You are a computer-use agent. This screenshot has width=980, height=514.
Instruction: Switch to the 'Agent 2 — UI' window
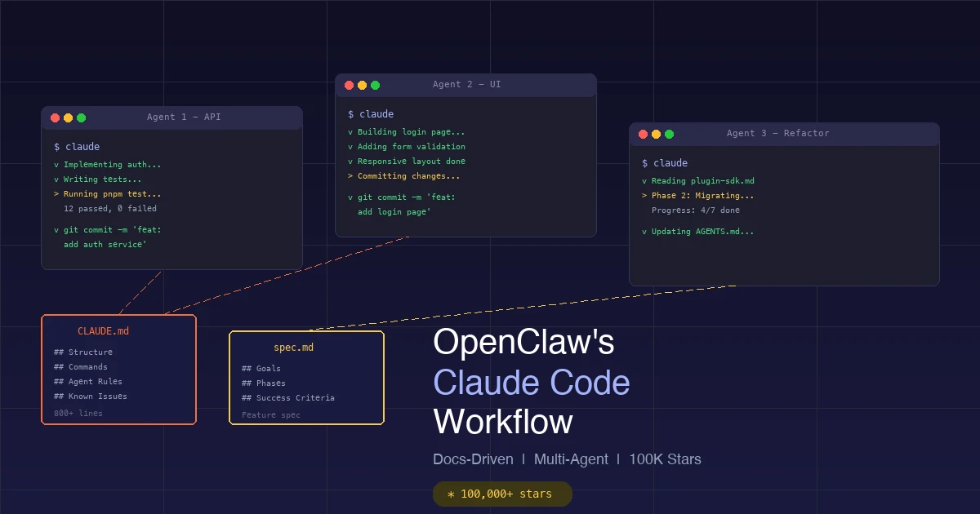[465, 84]
